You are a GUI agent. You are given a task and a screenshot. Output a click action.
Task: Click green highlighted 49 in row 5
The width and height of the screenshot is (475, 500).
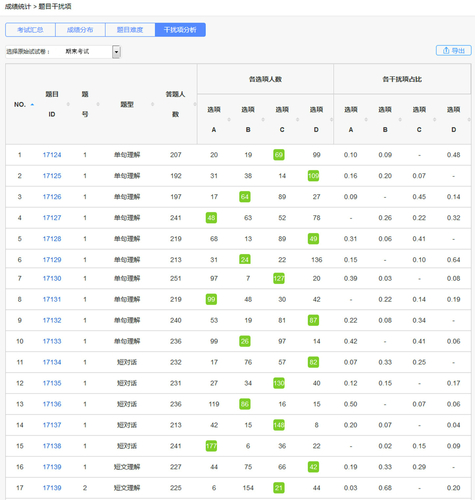[x=313, y=239]
